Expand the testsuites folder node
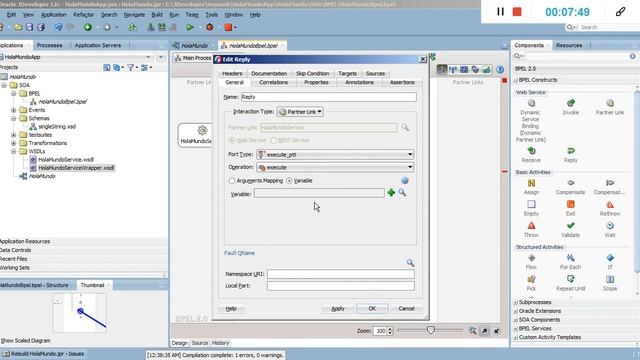 [x=14, y=135]
